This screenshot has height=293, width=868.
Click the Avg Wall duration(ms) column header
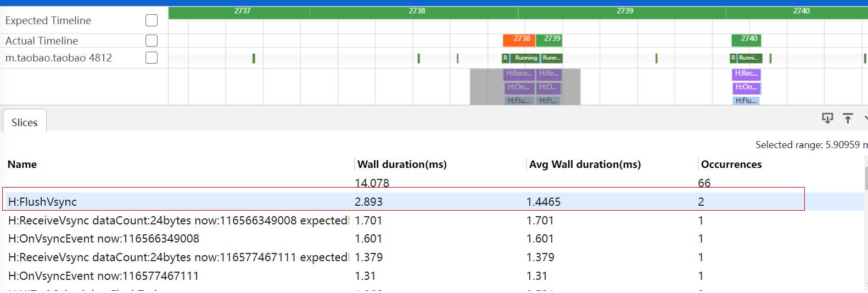tap(585, 164)
